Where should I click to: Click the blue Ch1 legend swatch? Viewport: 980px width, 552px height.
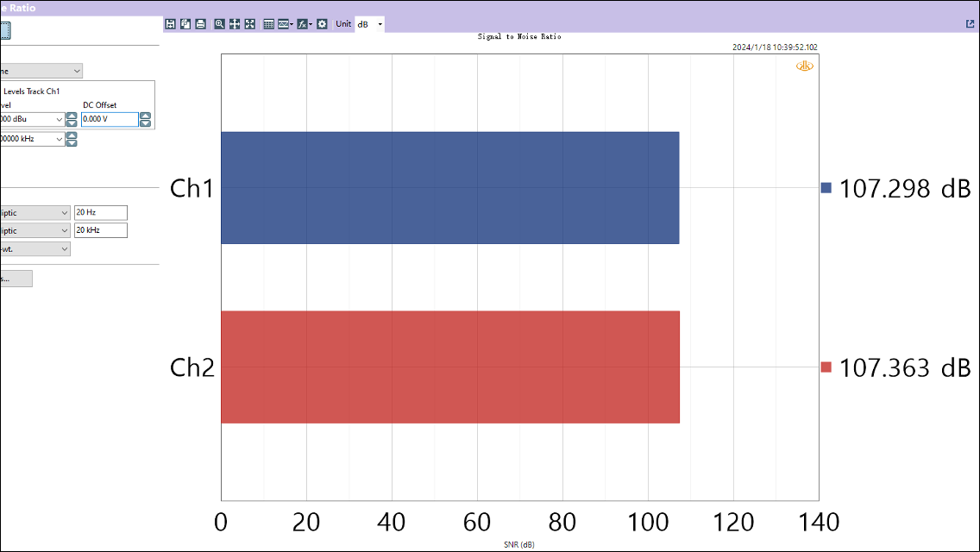coord(826,188)
